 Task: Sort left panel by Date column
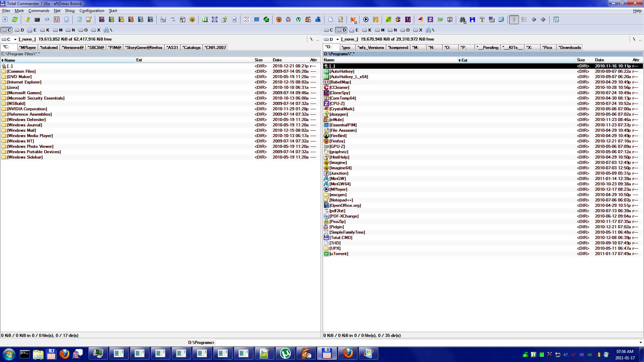click(290, 60)
